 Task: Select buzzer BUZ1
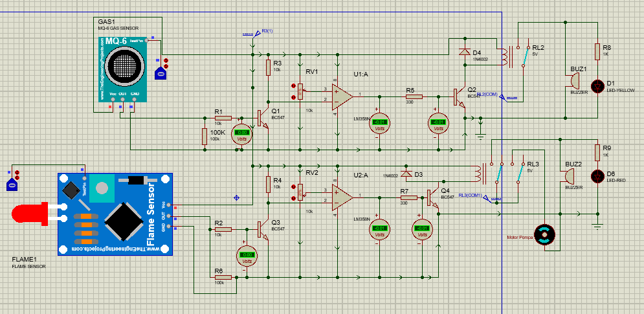(573, 80)
